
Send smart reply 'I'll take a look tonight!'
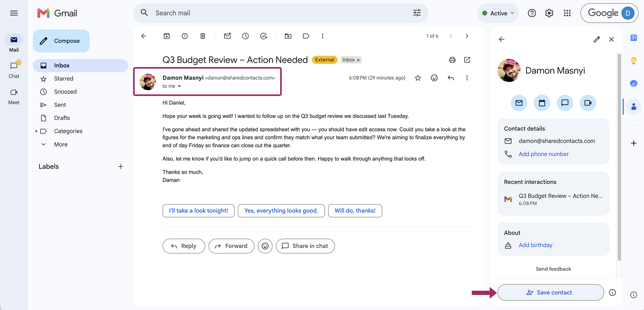coord(198,211)
